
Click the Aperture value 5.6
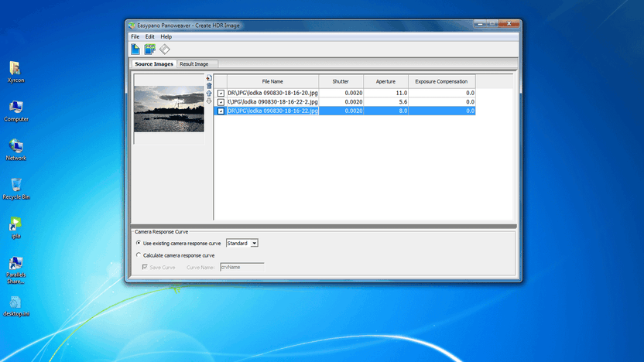403,102
